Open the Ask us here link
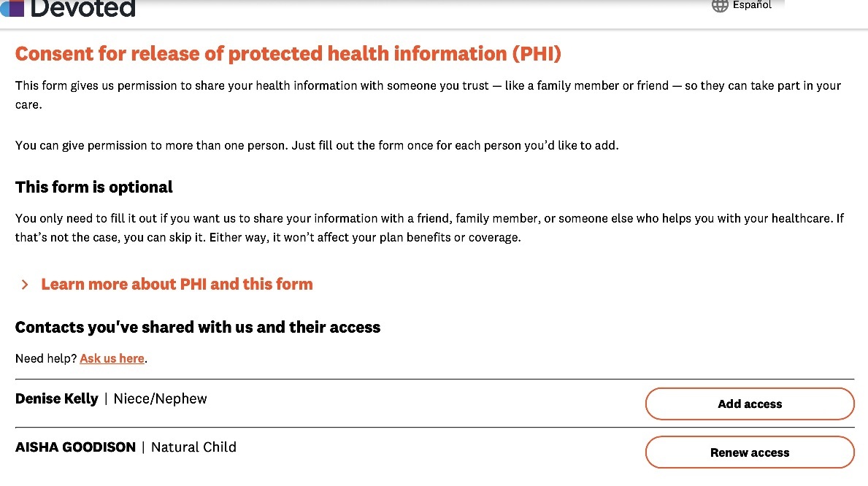868x486 pixels. pos(112,358)
